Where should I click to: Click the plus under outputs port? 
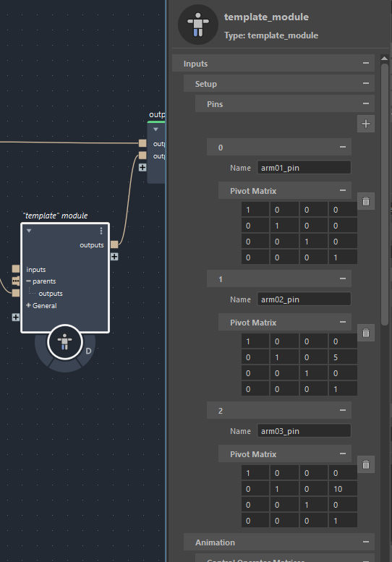pos(114,257)
